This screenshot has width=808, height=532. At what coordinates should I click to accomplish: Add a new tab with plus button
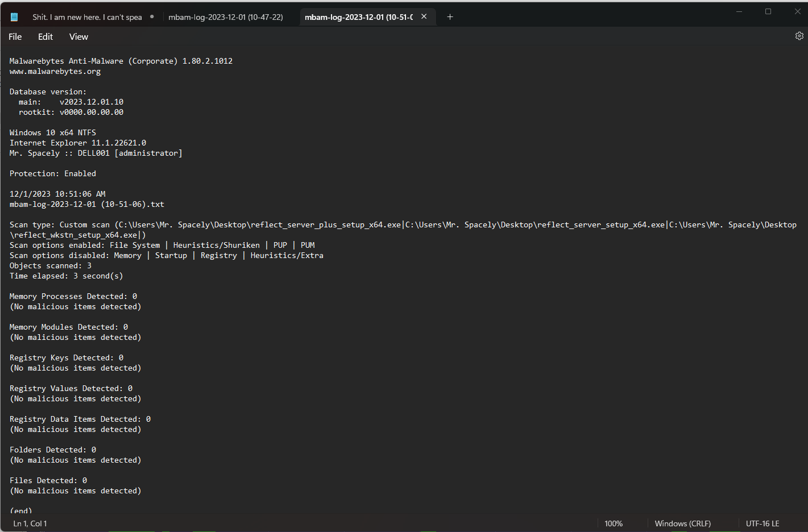(450, 17)
